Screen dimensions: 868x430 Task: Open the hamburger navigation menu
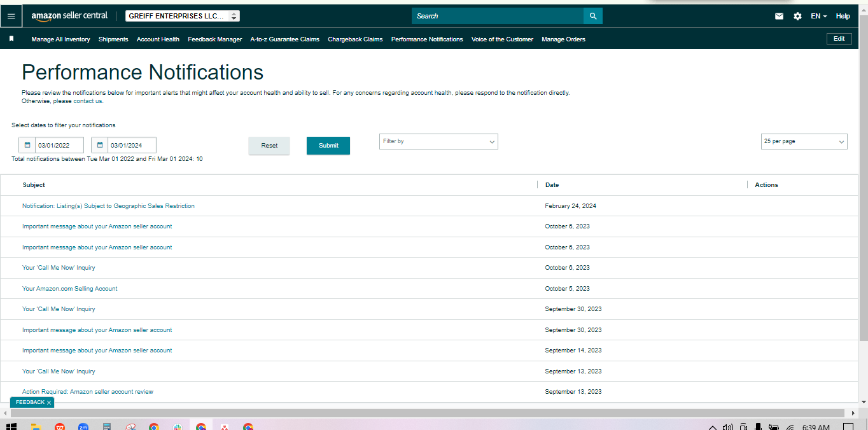coord(11,16)
